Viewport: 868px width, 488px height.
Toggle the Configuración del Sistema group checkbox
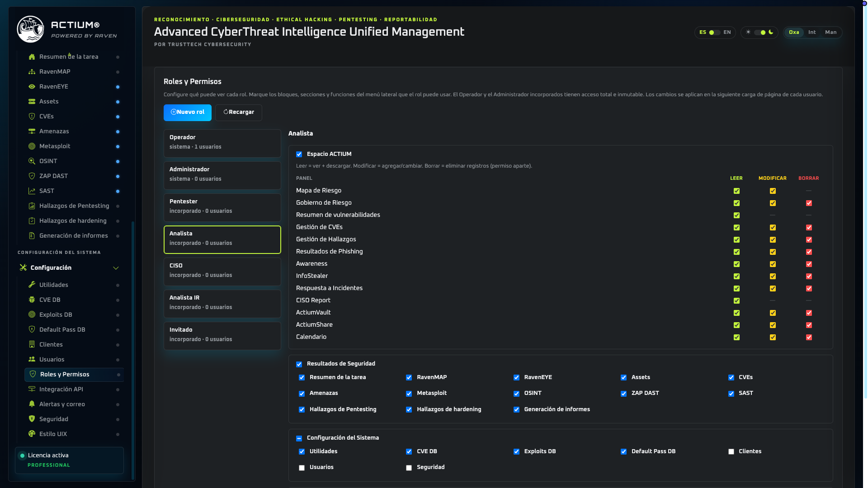point(299,438)
